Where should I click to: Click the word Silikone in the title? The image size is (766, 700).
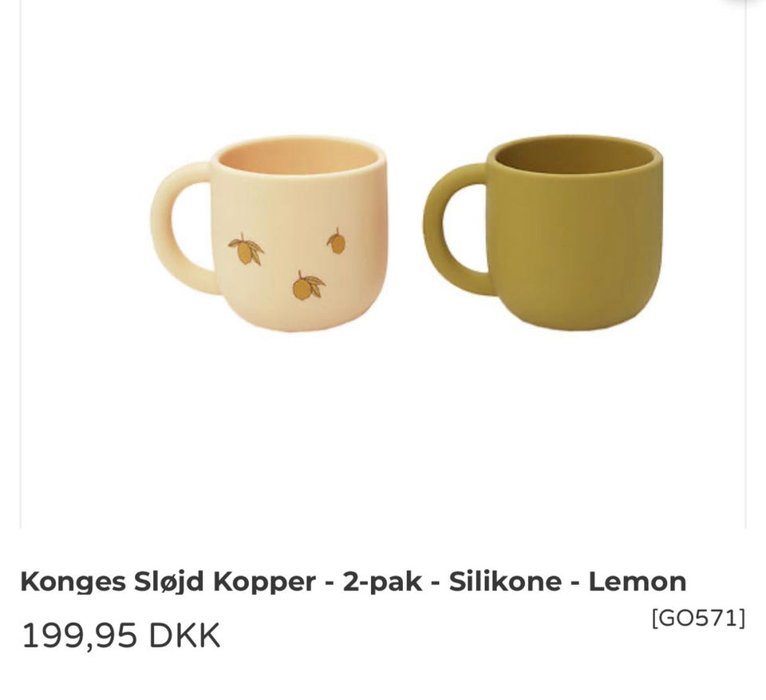click(505, 582)
